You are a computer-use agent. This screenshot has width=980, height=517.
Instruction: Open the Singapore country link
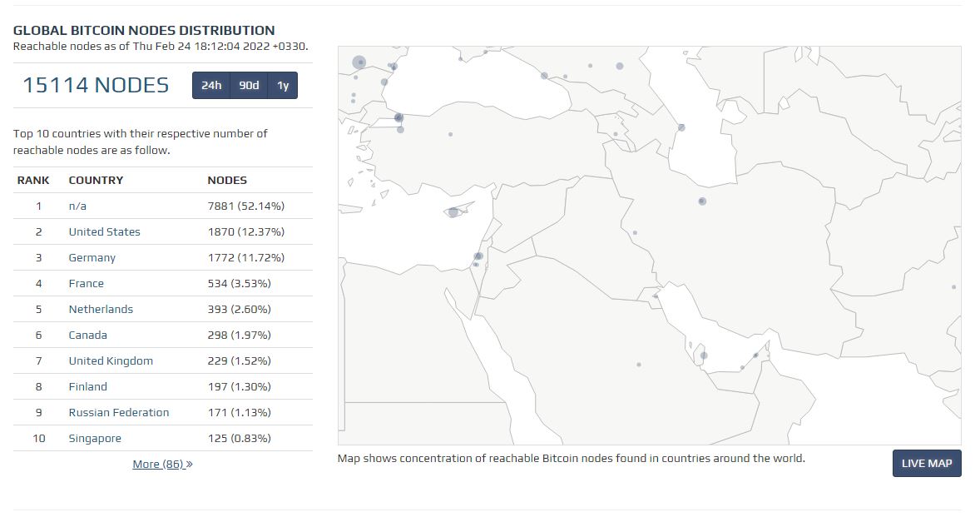point(95,438)
